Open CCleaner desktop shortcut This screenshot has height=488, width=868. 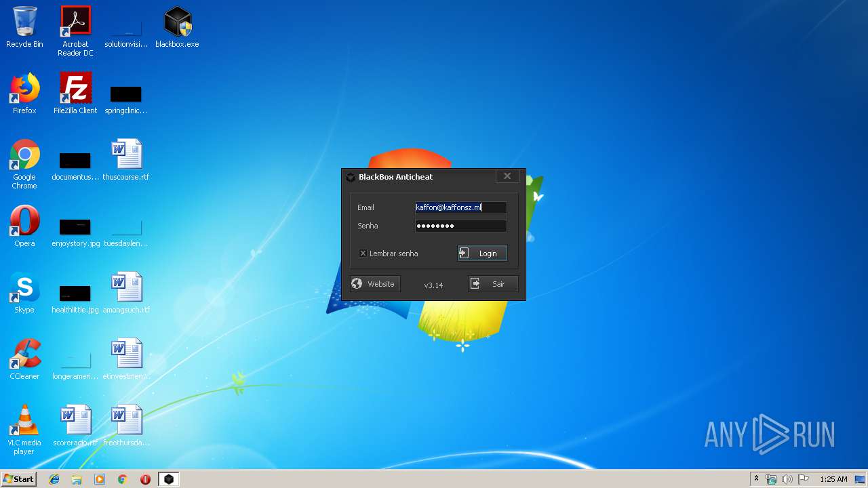coord(24,360)
